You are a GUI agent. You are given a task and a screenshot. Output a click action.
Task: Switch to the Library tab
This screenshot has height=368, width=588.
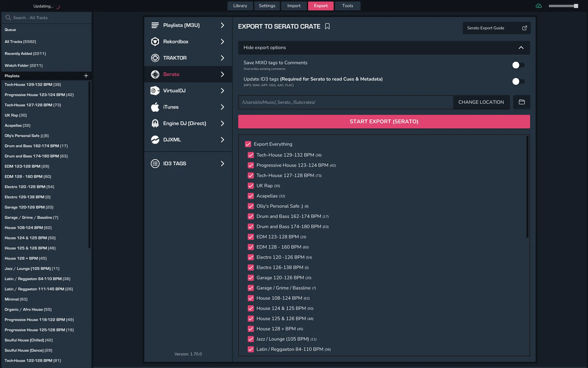click(x=240, y=6)
